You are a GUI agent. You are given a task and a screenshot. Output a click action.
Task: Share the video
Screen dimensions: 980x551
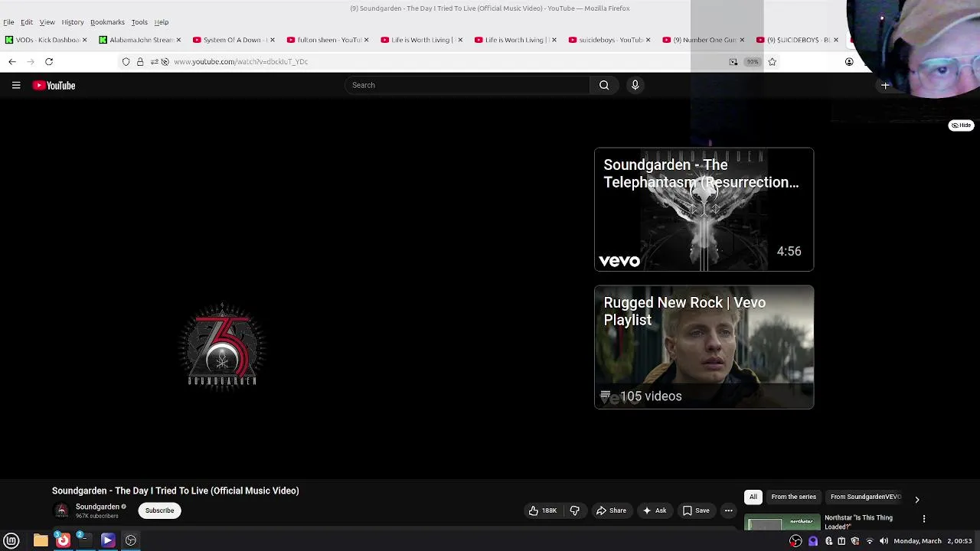611,510
